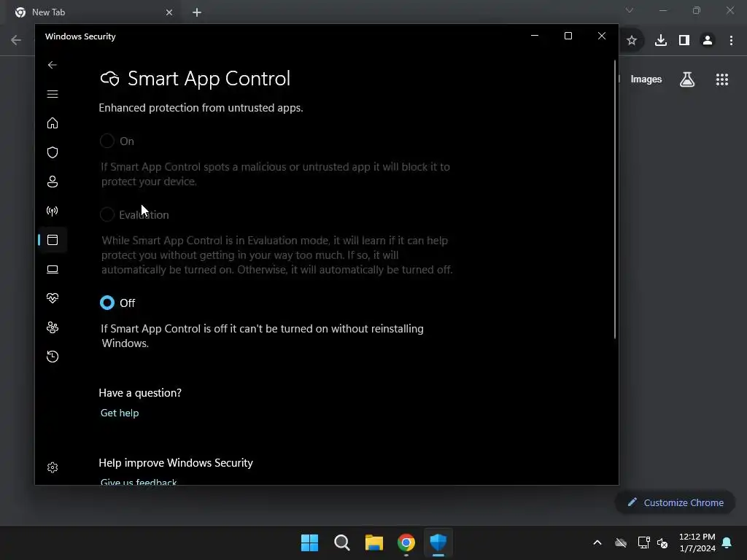This screenshot has width=747, height=560.
Task: Click Chrome back navigation arrow
Action: click(x=16, y=41)
